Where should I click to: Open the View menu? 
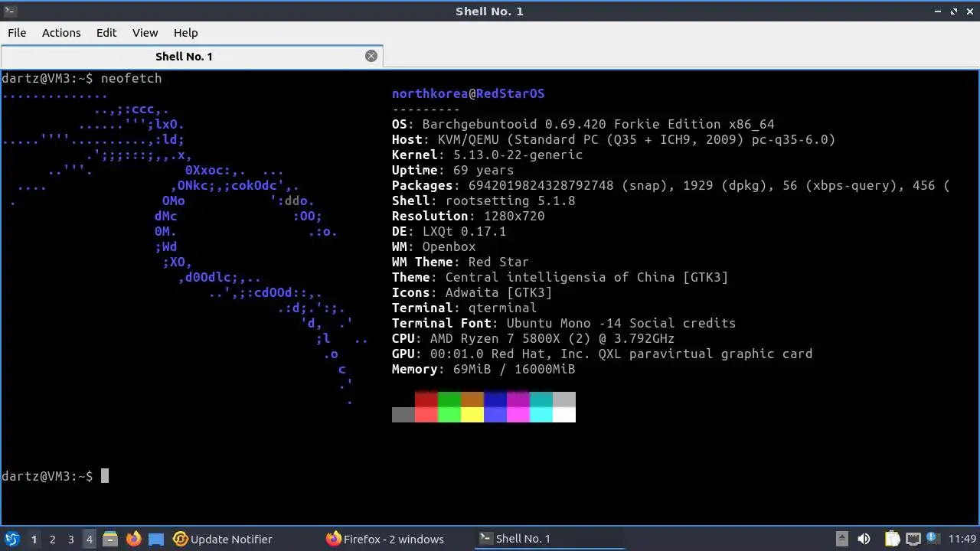[x=145, y=32]
